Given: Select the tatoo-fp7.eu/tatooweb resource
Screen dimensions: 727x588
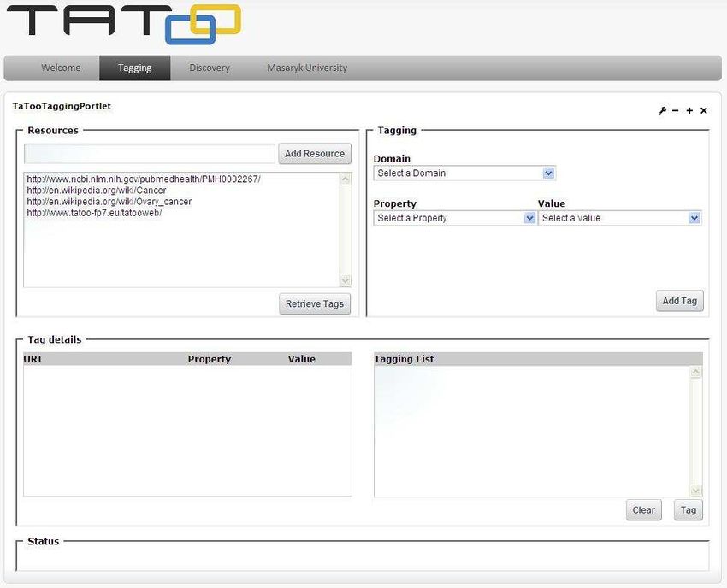Looking at the screenshot, I should [94, 213].
